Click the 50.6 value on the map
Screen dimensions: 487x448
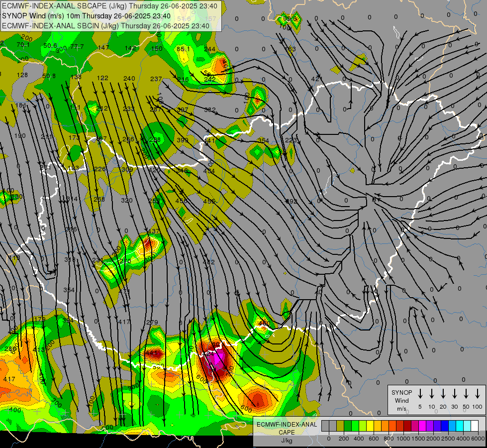[x=50, y=45]
